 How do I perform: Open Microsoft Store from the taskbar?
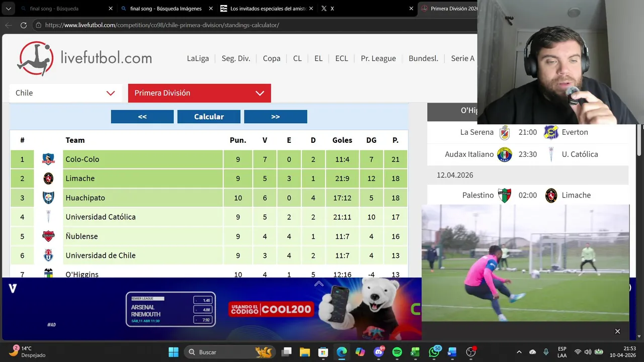tap(324, 352)
